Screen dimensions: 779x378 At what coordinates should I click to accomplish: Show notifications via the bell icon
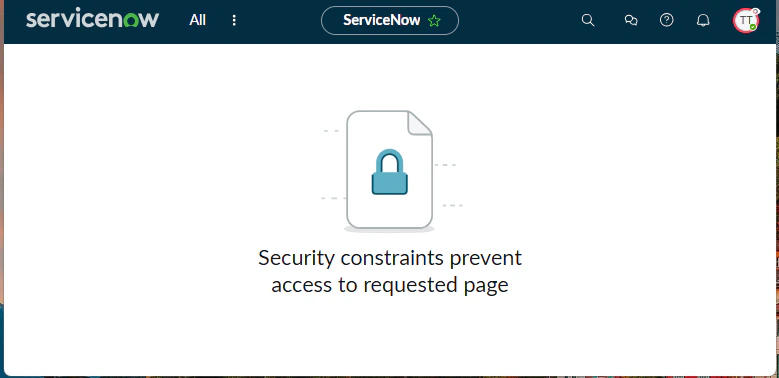pos(702,20)
